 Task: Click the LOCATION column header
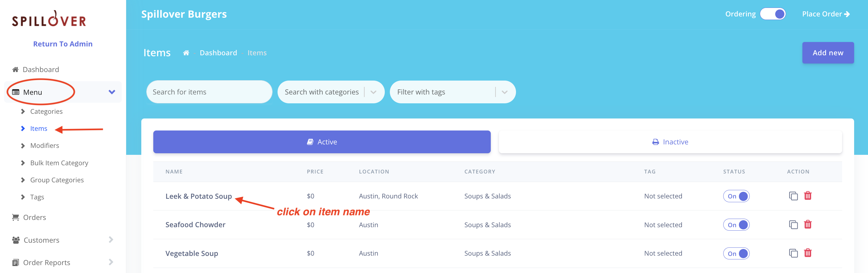[374, 172]
